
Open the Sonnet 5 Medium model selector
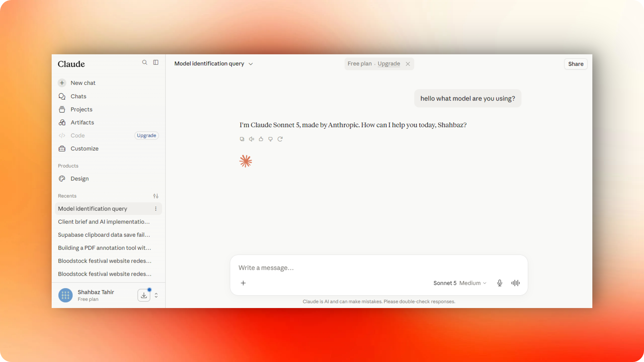(x=460, y=283)
